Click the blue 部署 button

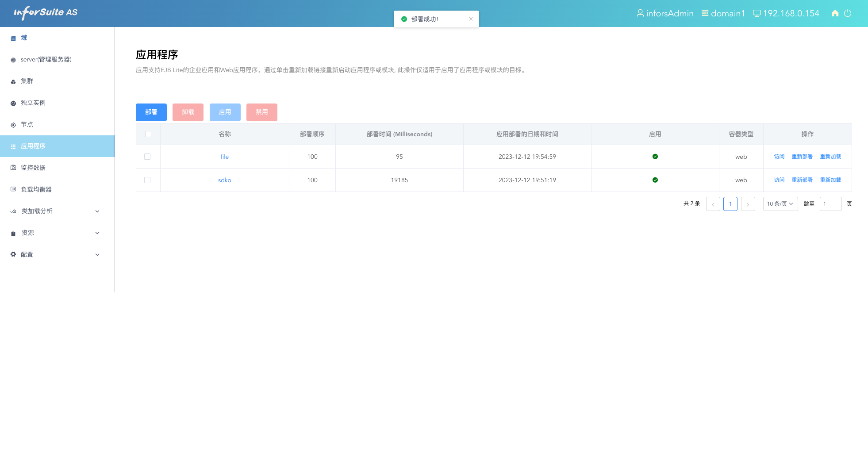click(151, 112)
